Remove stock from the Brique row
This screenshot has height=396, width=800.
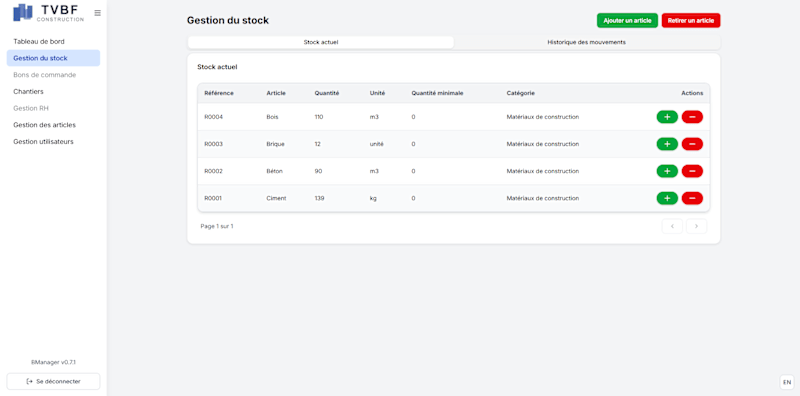pyautogui.click(x=692, y=144)
